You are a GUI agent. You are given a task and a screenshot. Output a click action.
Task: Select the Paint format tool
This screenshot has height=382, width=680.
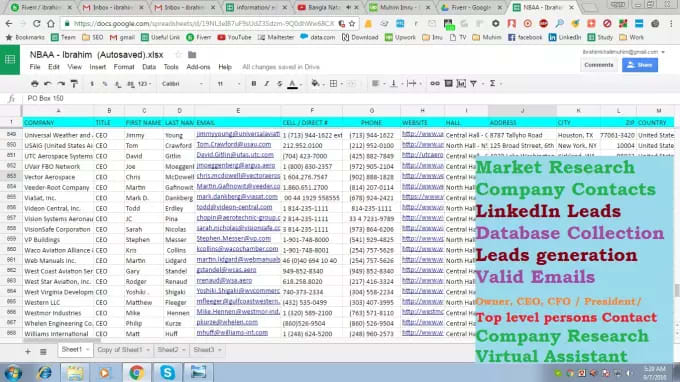pyautogui.click(x=75, y=84)
